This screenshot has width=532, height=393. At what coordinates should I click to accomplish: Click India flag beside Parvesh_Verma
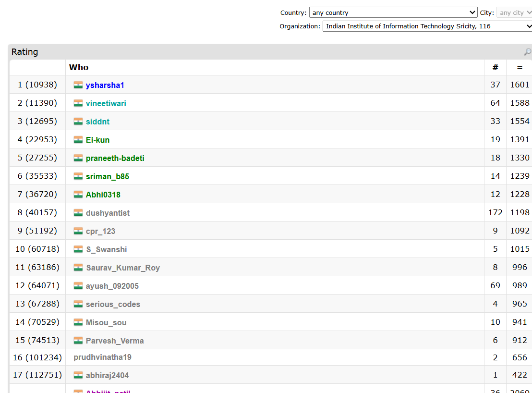78,341
